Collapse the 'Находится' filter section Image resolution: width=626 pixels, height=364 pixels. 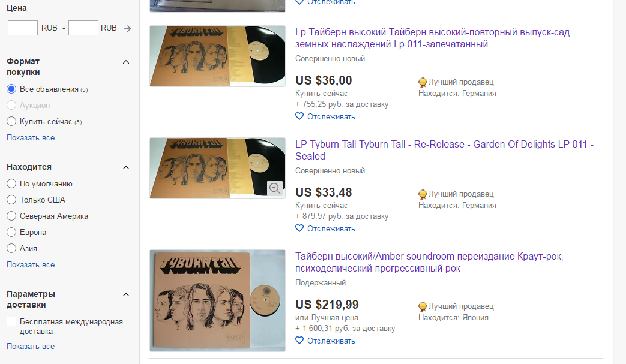[126, 167]
